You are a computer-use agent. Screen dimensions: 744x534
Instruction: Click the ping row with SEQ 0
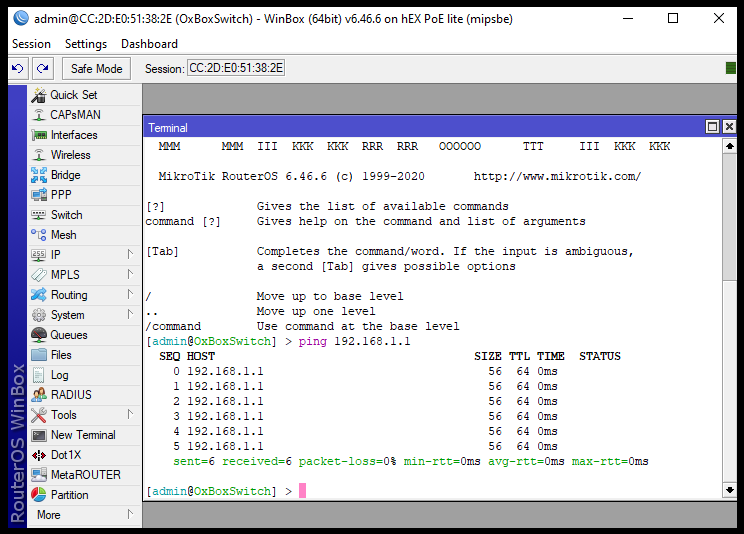click(x=365, y=371)
